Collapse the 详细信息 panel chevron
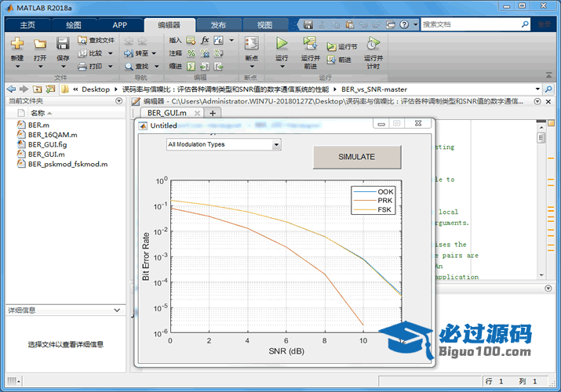561x392 pixels. click(x=117, y=310)
